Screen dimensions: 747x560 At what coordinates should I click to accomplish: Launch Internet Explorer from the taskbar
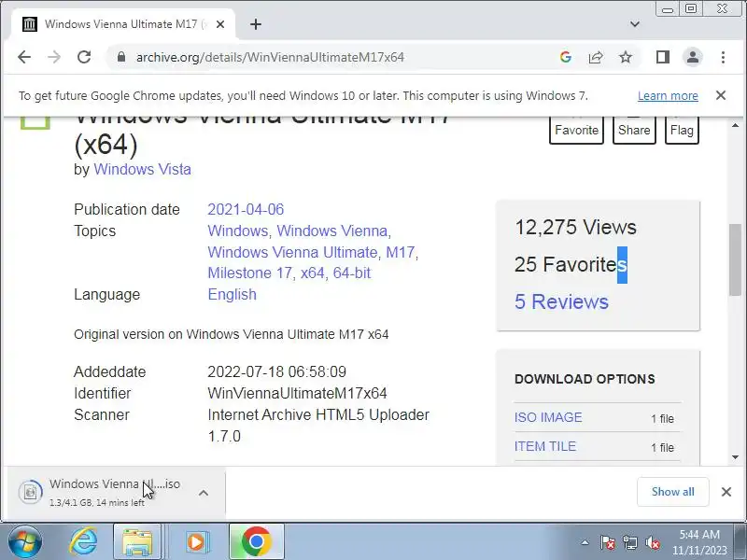83,542
